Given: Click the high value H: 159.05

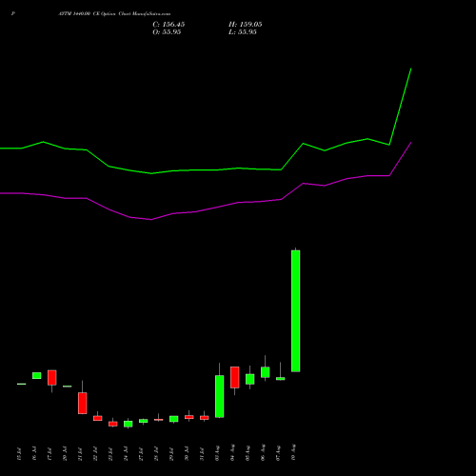Looking at the screenshot, I should 246,25.
